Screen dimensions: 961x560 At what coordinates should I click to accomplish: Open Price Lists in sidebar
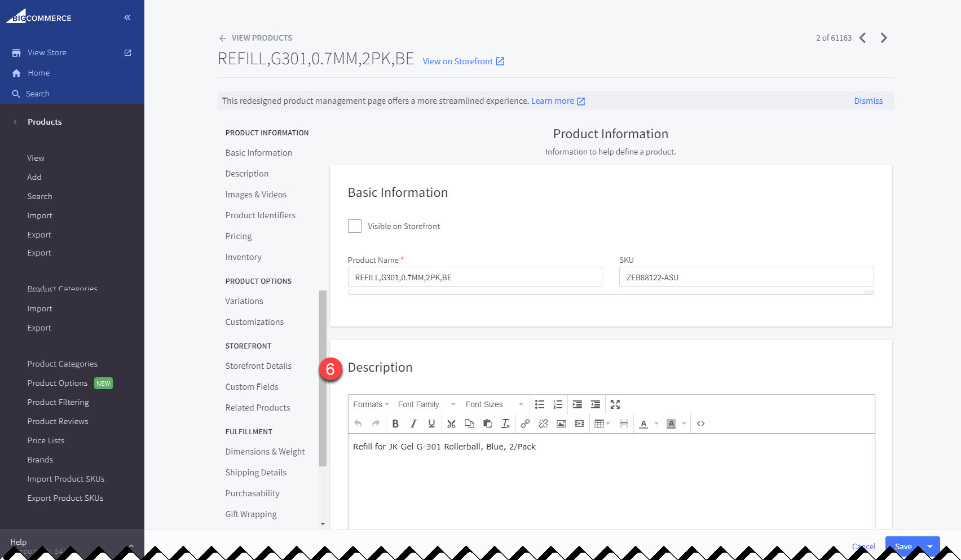tap(46, 440)
